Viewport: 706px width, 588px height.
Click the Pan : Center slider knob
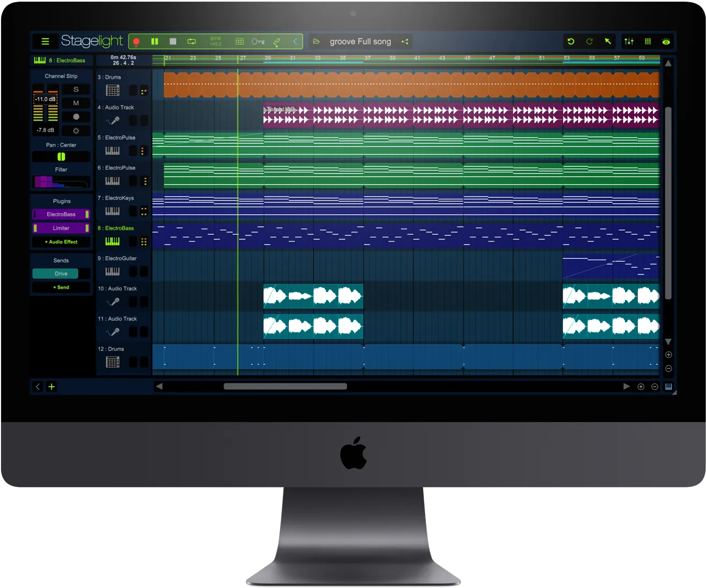point(61,157)
